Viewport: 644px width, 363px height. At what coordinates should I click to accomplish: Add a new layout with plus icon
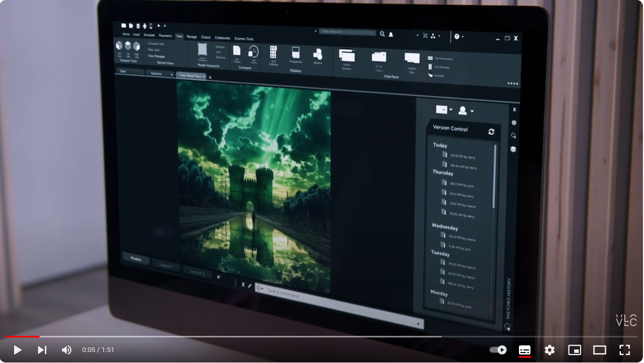[218, 277]
